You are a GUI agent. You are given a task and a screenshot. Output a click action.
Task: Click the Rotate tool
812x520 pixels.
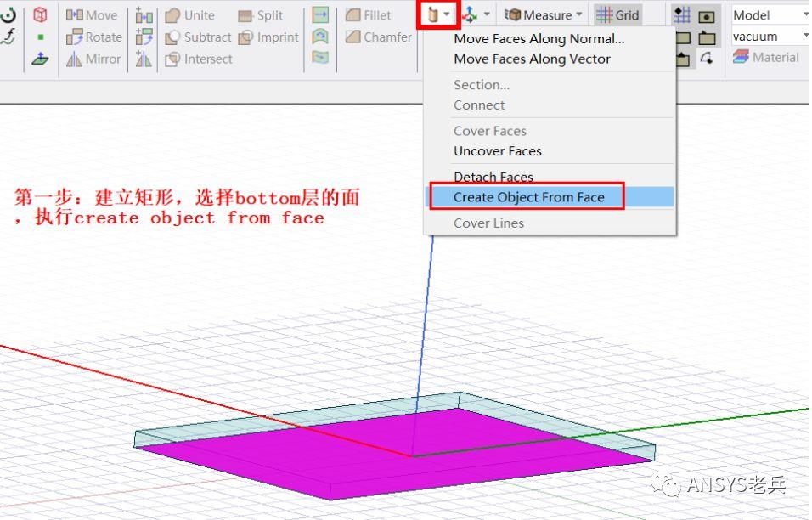(94, 37)
